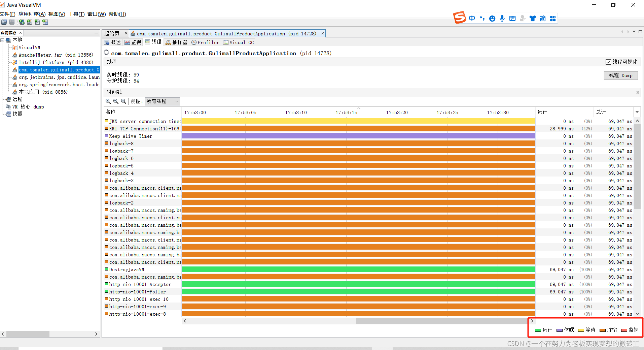Open the 窗口(W) menu
This screenshot has height=350, width=644.
[x=97, y=14]
